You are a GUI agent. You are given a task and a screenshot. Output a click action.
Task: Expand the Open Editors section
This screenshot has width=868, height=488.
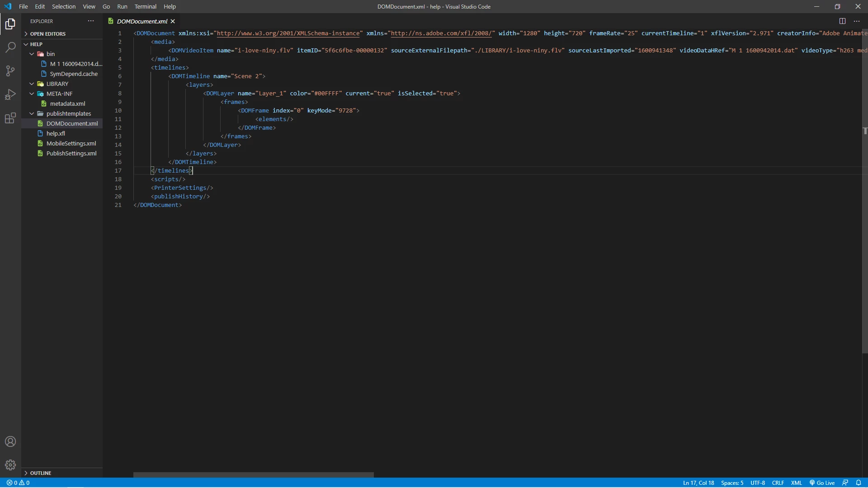(x=47, y=34)
